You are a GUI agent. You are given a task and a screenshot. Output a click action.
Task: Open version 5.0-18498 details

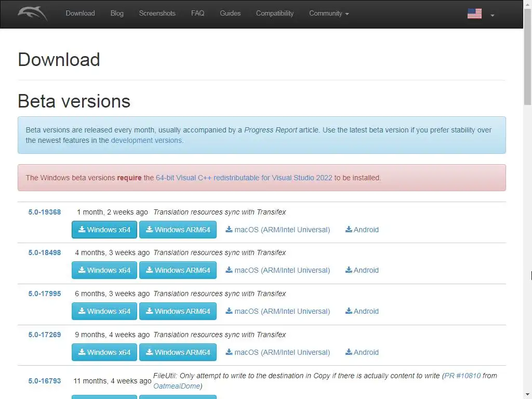click(45, 253)
